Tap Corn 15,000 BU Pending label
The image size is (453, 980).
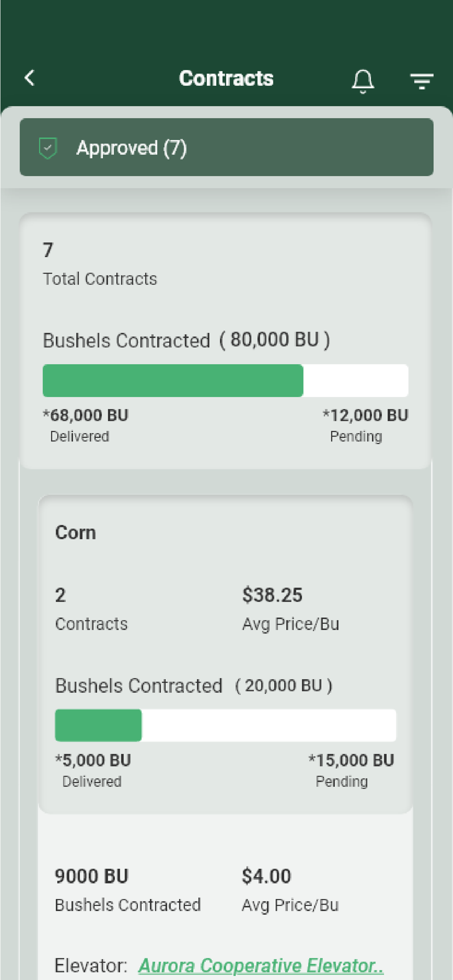click(351, 770)
